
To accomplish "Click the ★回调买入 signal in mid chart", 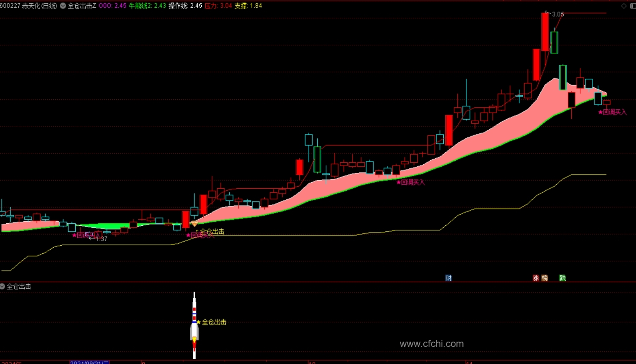I will [410, 182].
